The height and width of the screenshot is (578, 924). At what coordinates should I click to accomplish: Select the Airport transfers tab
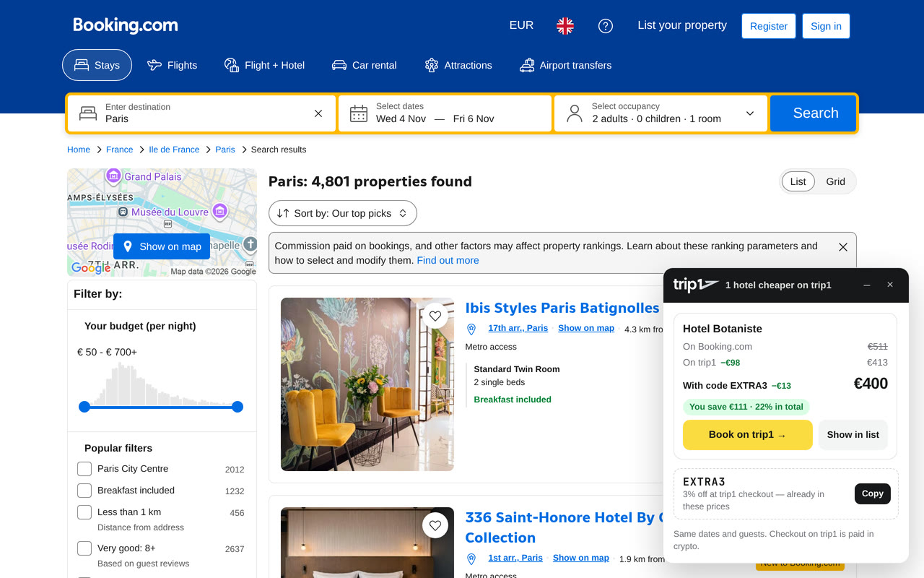566,65
